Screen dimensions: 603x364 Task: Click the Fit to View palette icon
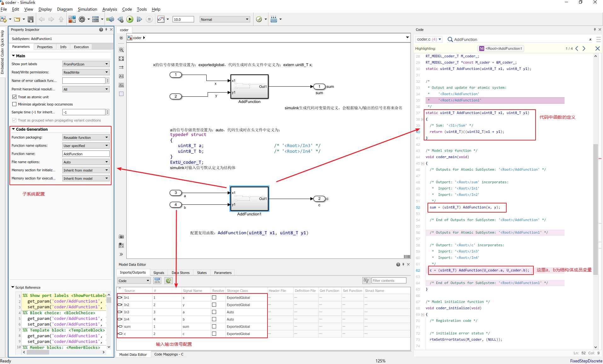(x=121, y=59)
